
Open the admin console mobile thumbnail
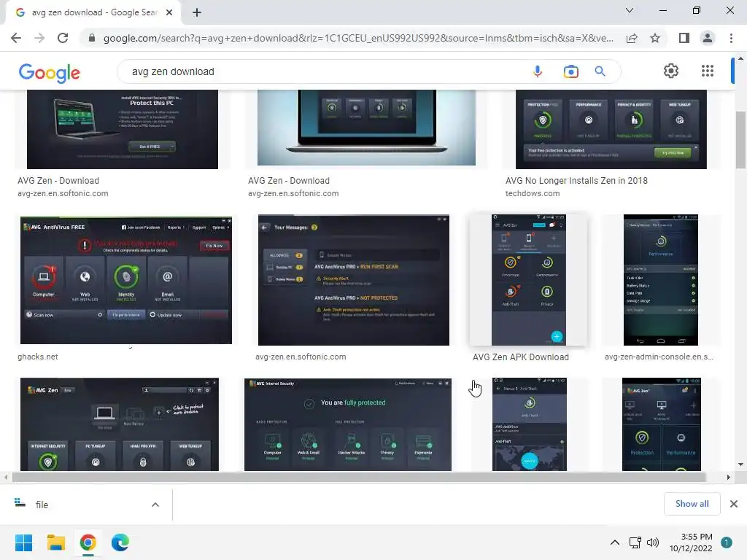pyautogui.click(x=661, y=280)
